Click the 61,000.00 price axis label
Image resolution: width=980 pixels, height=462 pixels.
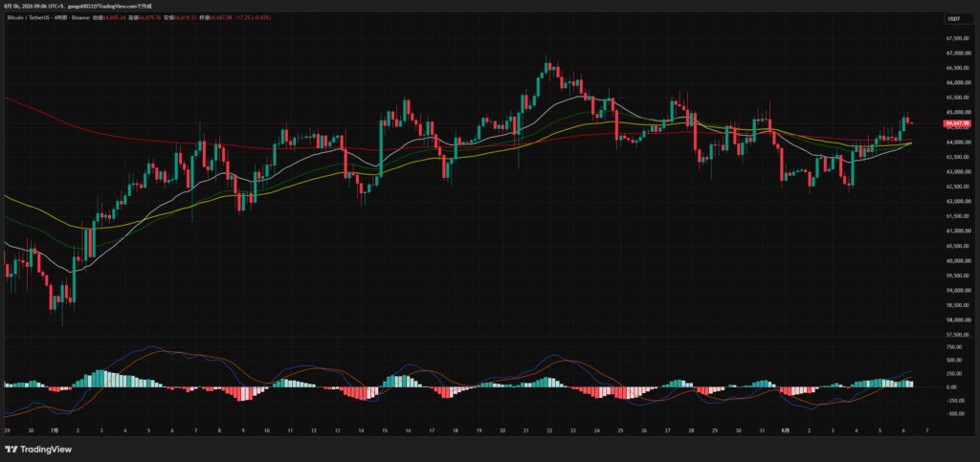click(958, 231)
